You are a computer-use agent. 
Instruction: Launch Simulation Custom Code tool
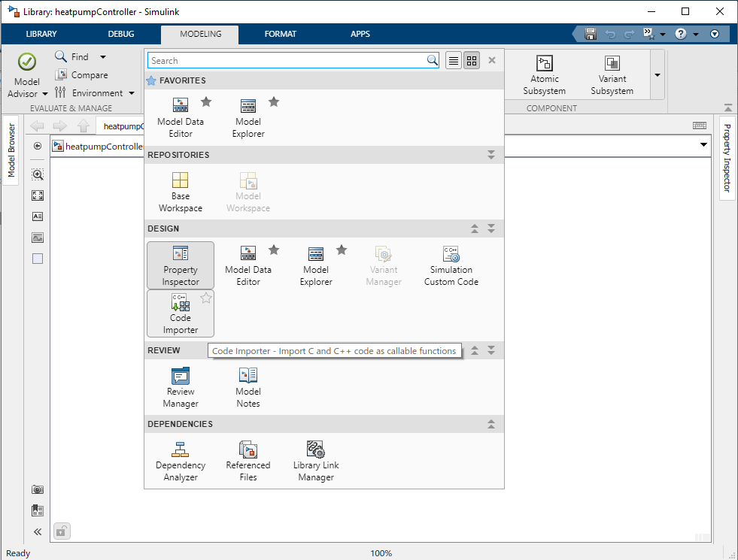point(451,265)
